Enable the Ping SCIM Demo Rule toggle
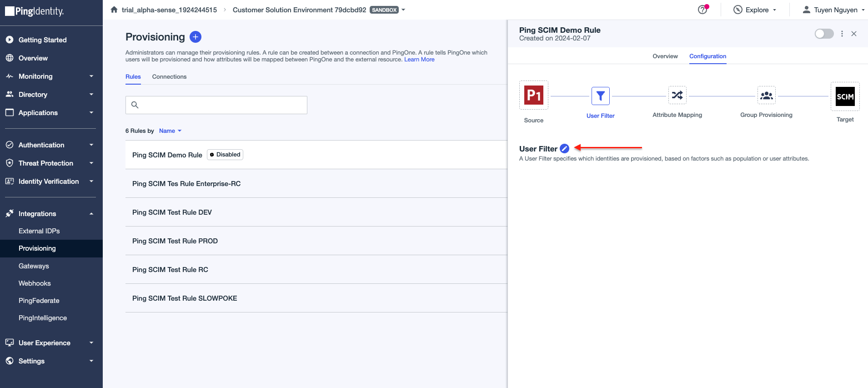 click(x=824, y=34)
